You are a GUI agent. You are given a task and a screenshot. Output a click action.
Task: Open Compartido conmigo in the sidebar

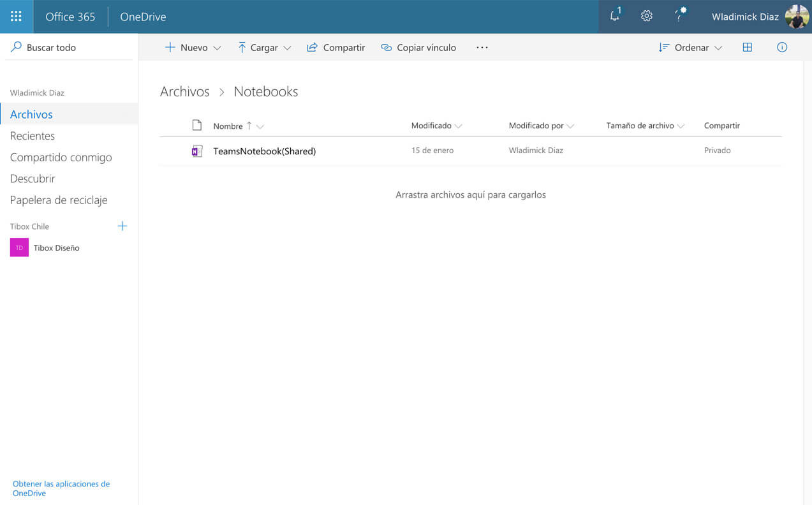click(61, 157)
